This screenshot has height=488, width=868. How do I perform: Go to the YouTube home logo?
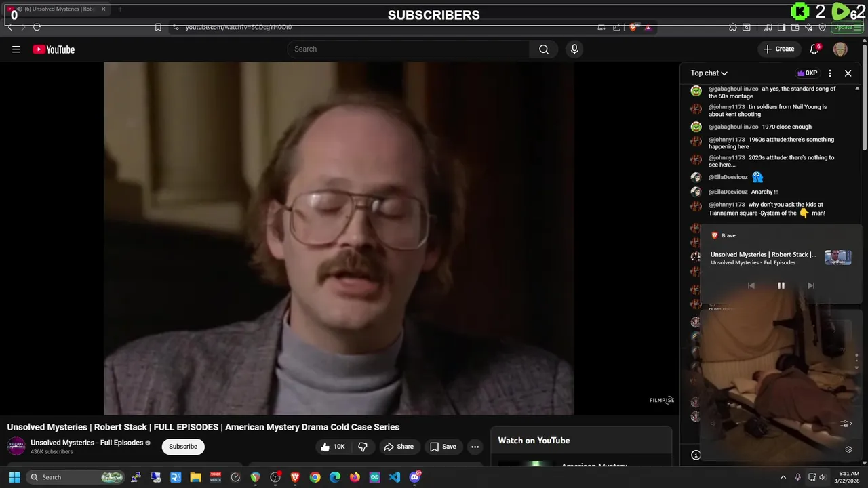54,49
